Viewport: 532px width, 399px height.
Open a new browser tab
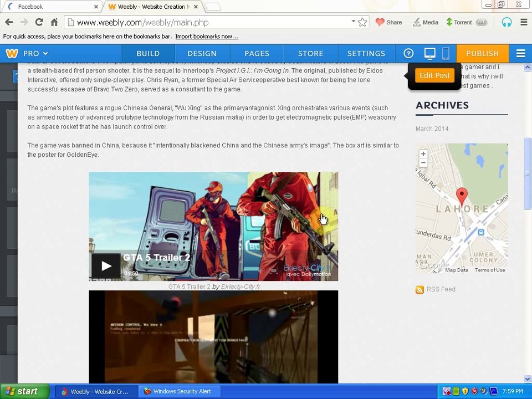(x=213, y=7)
